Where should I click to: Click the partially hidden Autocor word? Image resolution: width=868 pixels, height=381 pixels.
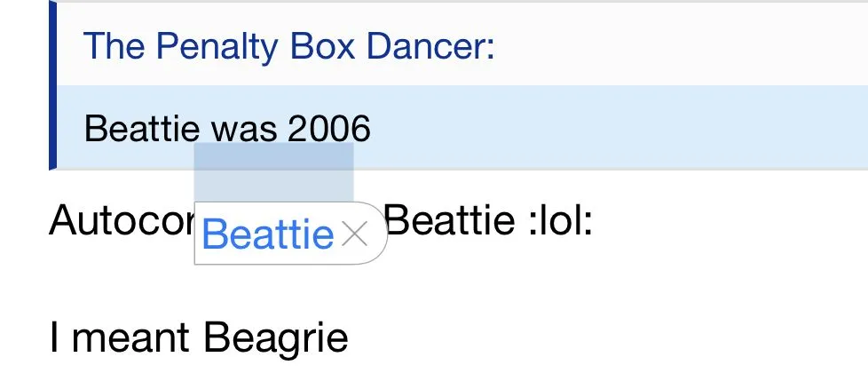pyautogui.click(x=120, y=219)
